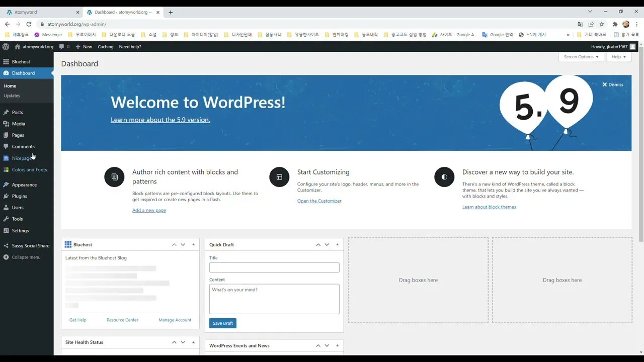Reload the current page
Screen dimensions: 644x362
tap(29, 24)
